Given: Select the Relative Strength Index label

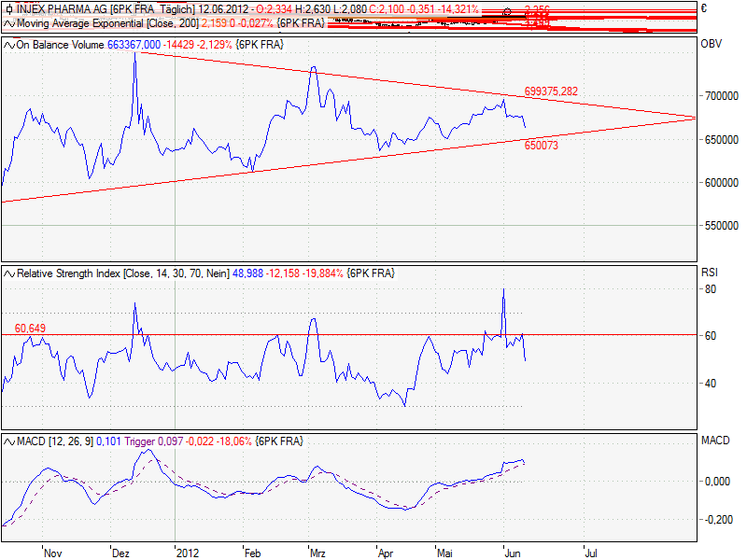Looking at the screenshot, I should click(68, 273).
